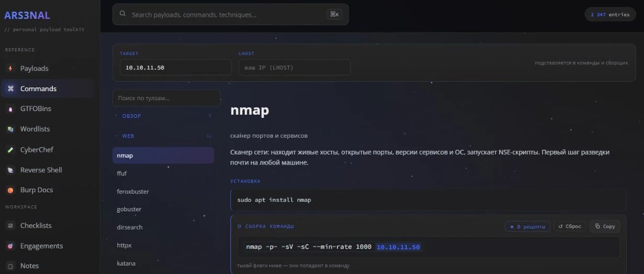Select nmap in the tool list
The image size is (644, 274).
[x=163, y=156]
